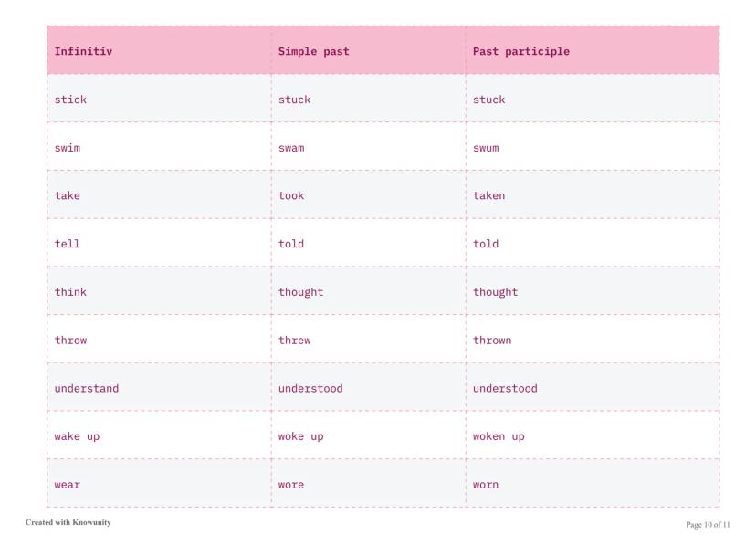Viewport: 756px width, 535px height.
Task: Click the simple past cell "woke up"
Action: click(300, 436)
